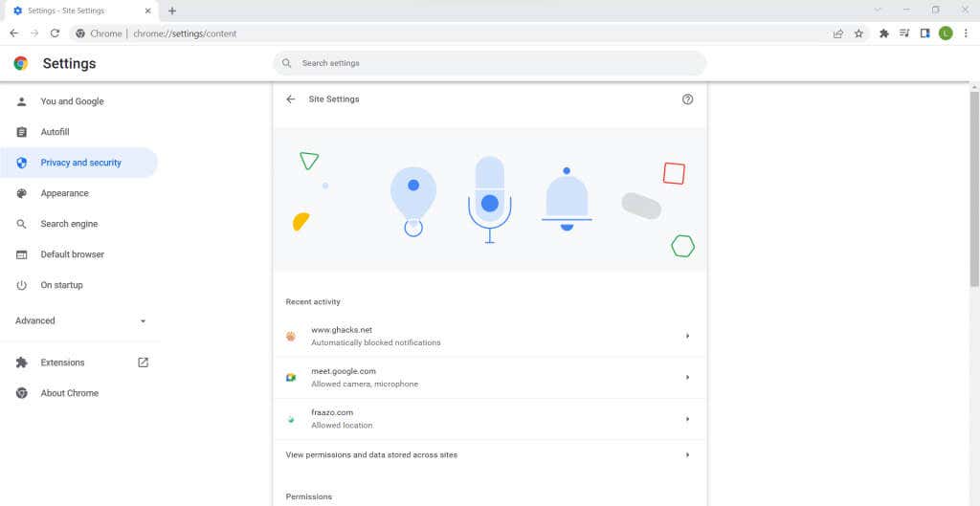Reload the settings page
The height and width of the screenshot is (506, 980).
pos(55,33)
